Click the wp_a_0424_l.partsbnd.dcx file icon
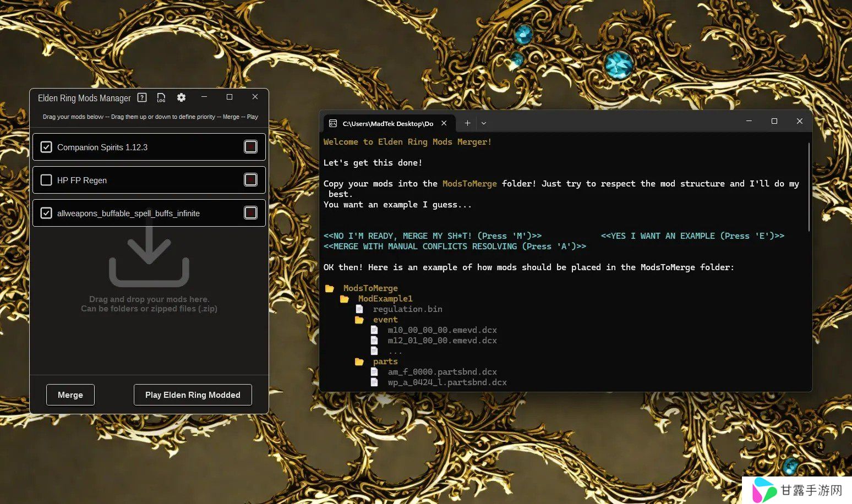Image resolution: width=852 pixels, height=504 pixels. click(x=374, y=382)
